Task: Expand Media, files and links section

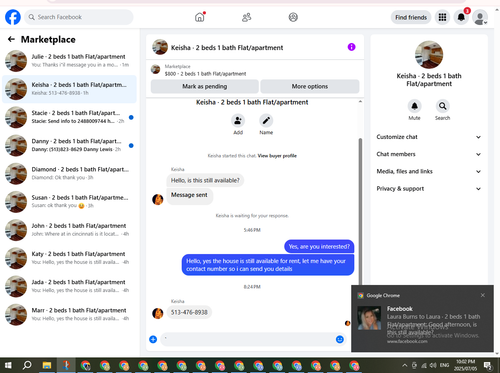Action: 429,171
